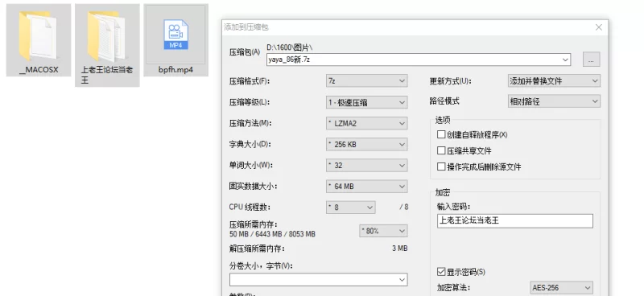Click the 上老王论坛当老王 folder name label
This screenshot has width=644, height=296.
click(x=107, y=75)
